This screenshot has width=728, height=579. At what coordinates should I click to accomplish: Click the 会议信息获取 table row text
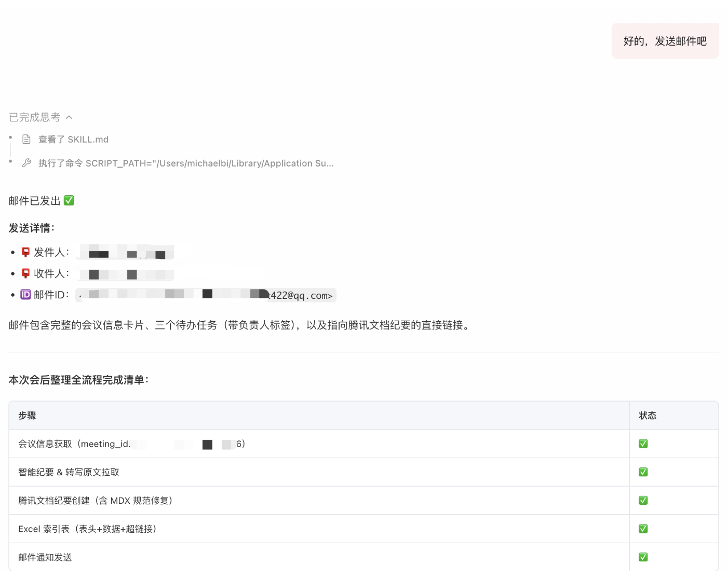131,444
